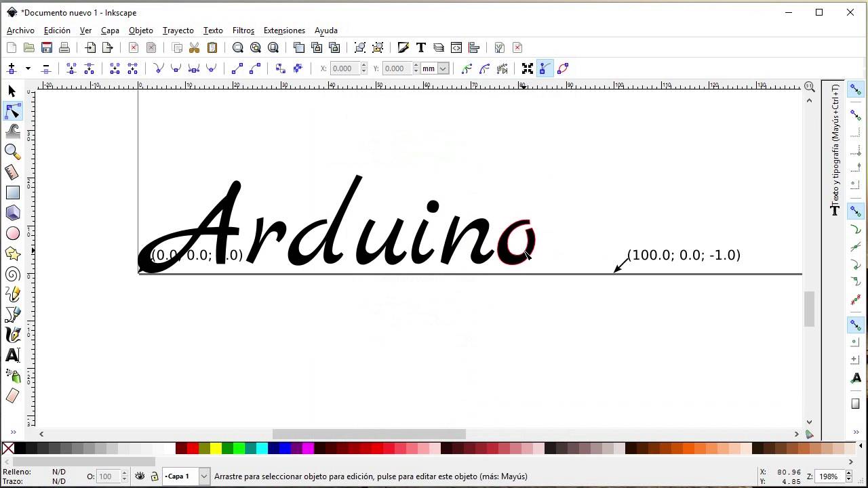Viewport: 868px width, 488px height.
Task: Select the Zoom magnifier tool
Action: coord(12,151)
